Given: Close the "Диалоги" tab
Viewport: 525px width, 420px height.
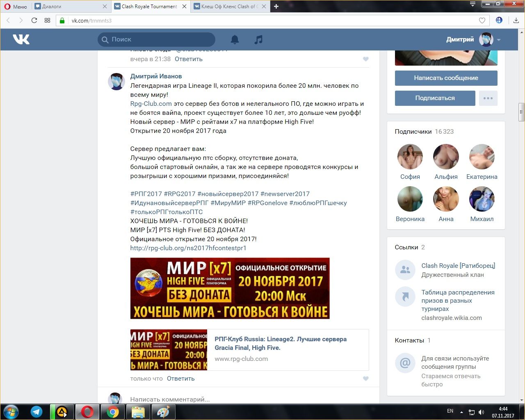Looking at the screenshot, I should tap(105, 7).
